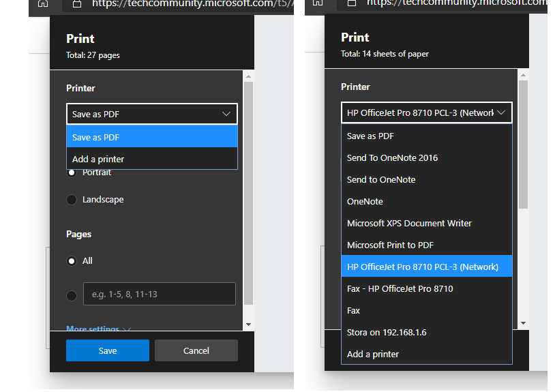Choose Microsoft Print to PDF

pyautogui.click(x=427, y=245)
